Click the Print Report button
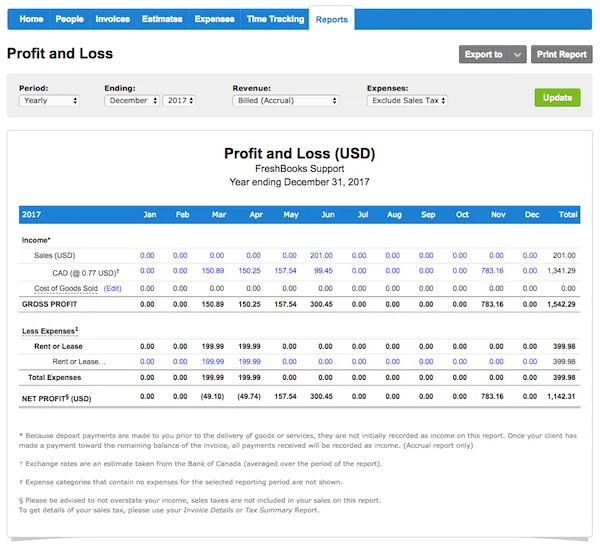 [x=561, y=54]
